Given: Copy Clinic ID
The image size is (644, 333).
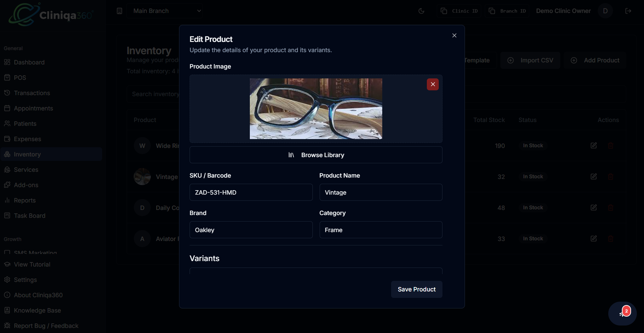Looking at the screenshot, I should (459, 11).
